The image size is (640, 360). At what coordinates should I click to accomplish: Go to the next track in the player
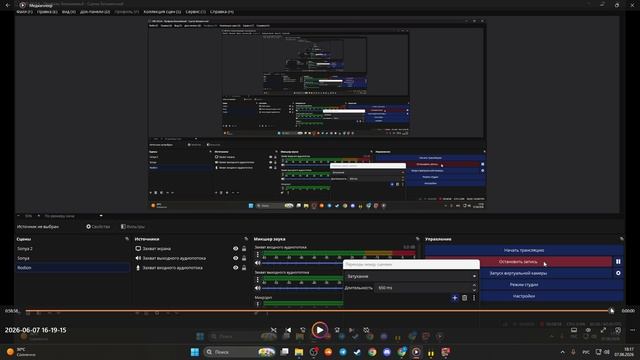tap(351, 330)
